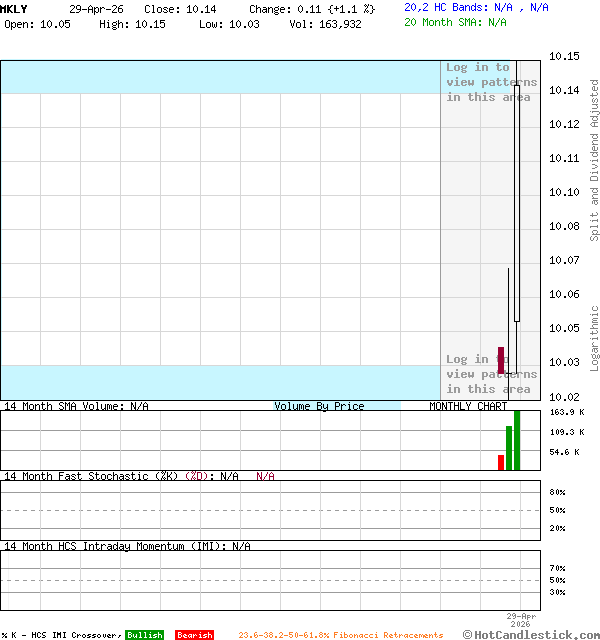
Task: Click the lower 'Log in to view patterns' notice
Action: 491,374
